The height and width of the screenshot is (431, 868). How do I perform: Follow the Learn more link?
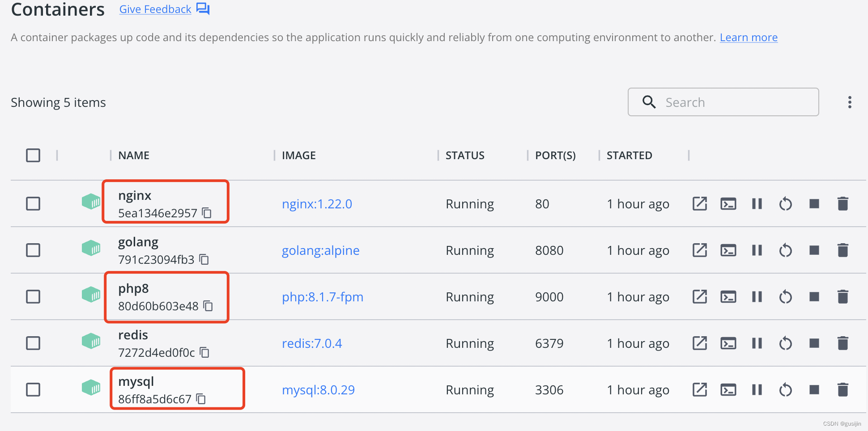click(x=749, y=38)
